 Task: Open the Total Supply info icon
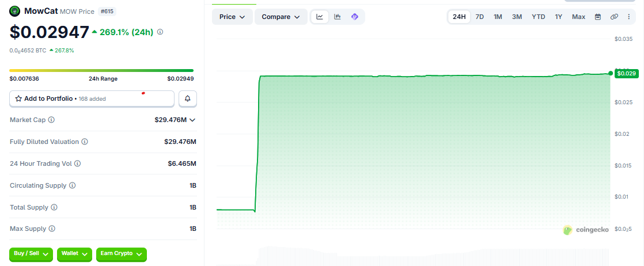click(x=54, y=207)
